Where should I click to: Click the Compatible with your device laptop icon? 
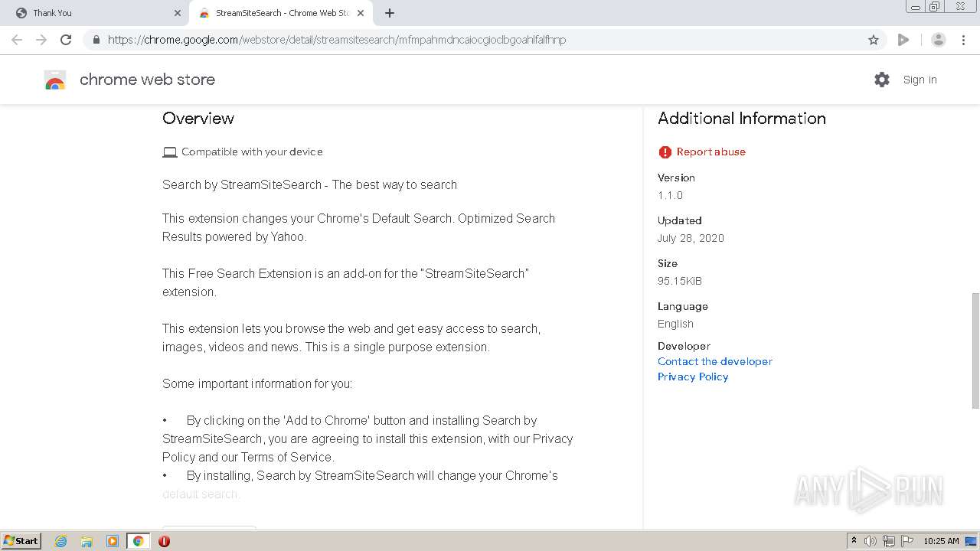click(170, 152)
